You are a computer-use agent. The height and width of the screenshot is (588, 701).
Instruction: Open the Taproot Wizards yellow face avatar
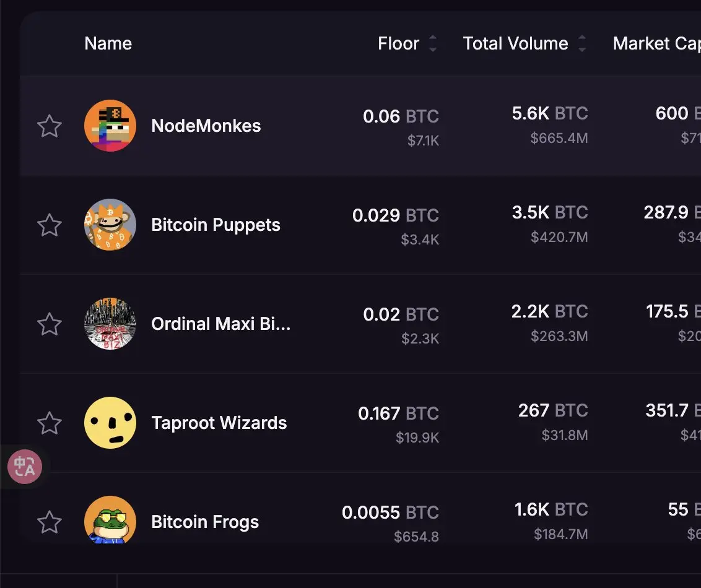(x=110, y=423)
